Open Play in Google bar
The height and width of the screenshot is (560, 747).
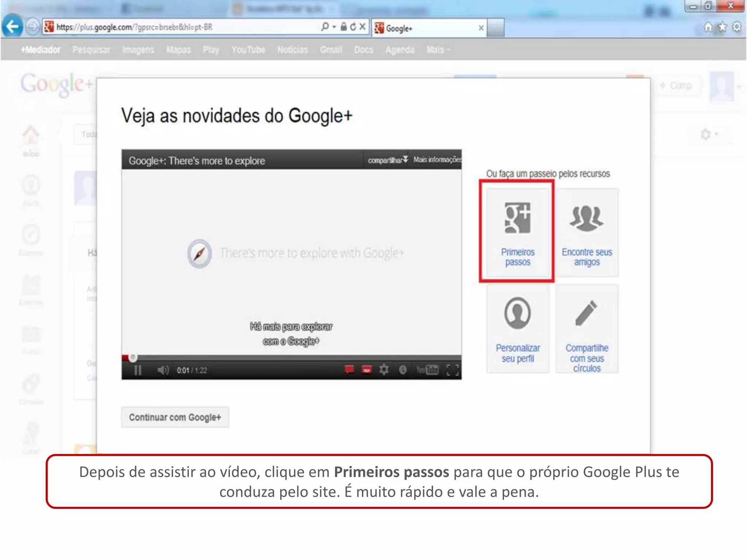click(x=211, y=50)
